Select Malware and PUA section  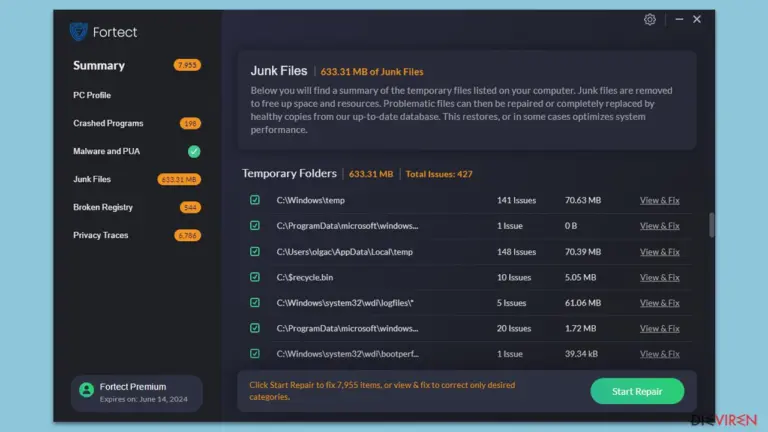[107, 151]
